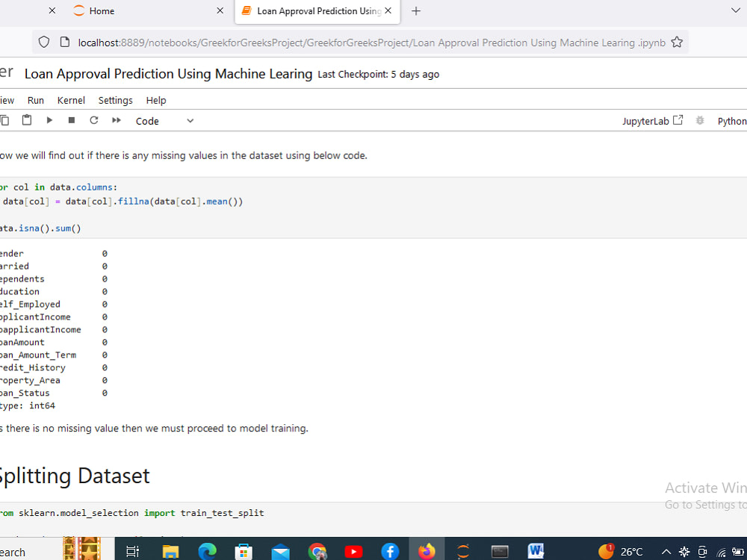Screen dimensions: 747x560
Task: Click Last Checkpoint 5 days ago text
Action: 378,74
